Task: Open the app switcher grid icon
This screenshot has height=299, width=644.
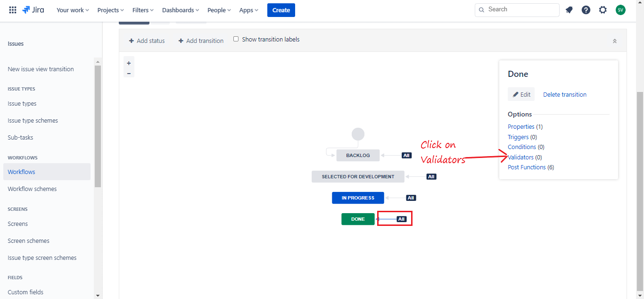Action: tap(13, 10)
